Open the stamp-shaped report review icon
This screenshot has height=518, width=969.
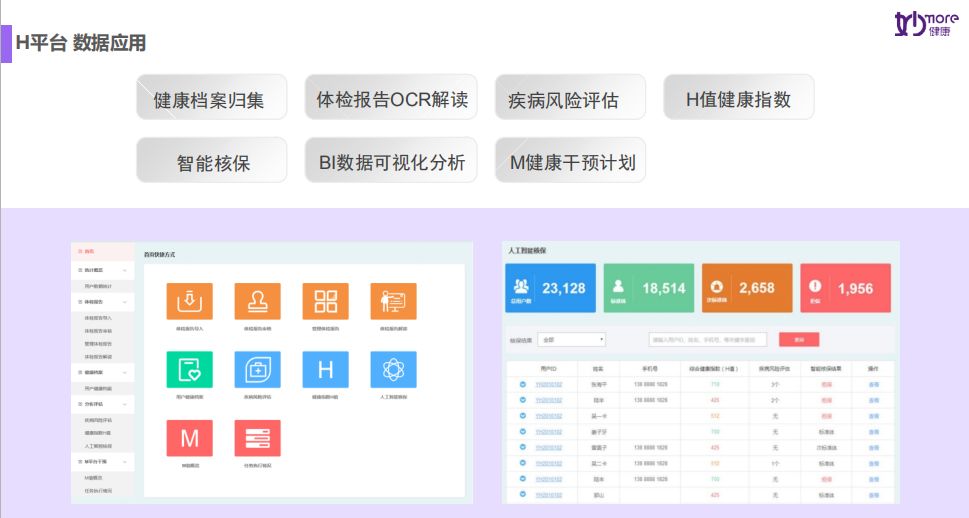click(x=257, y=301)
